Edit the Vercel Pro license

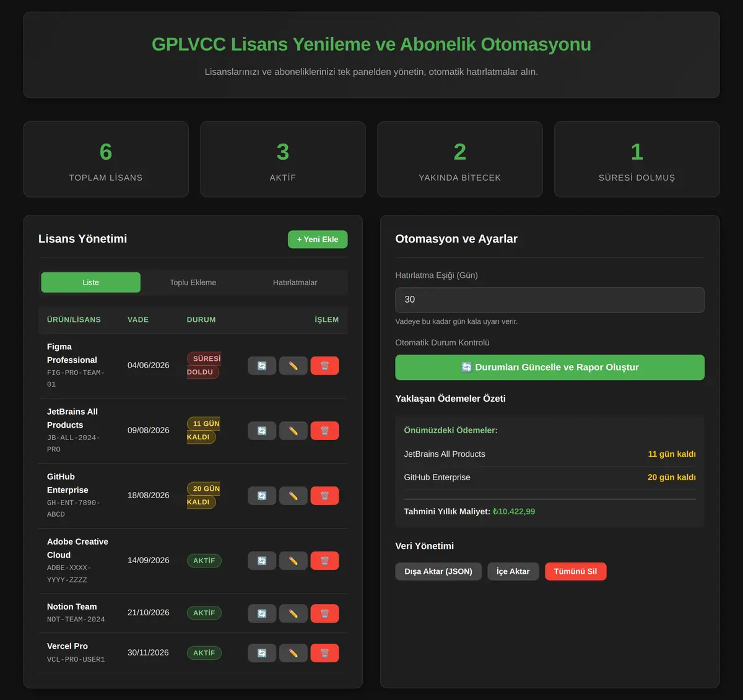293,653
